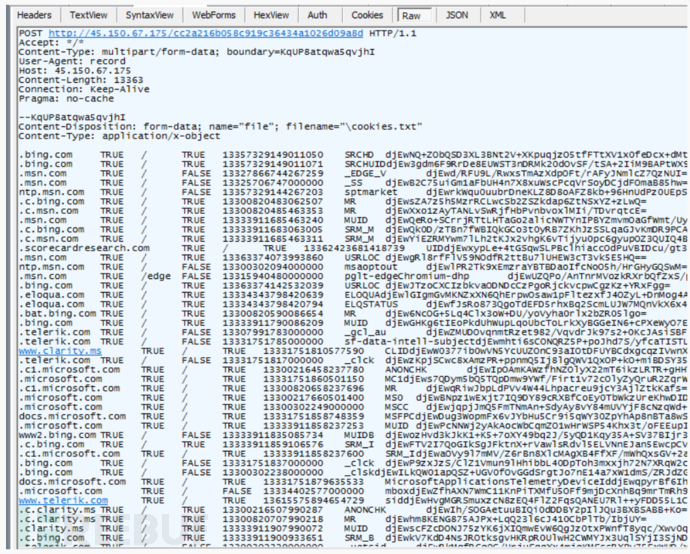Click the MUIDB www2.bing.com row

(x=353, y=435)
